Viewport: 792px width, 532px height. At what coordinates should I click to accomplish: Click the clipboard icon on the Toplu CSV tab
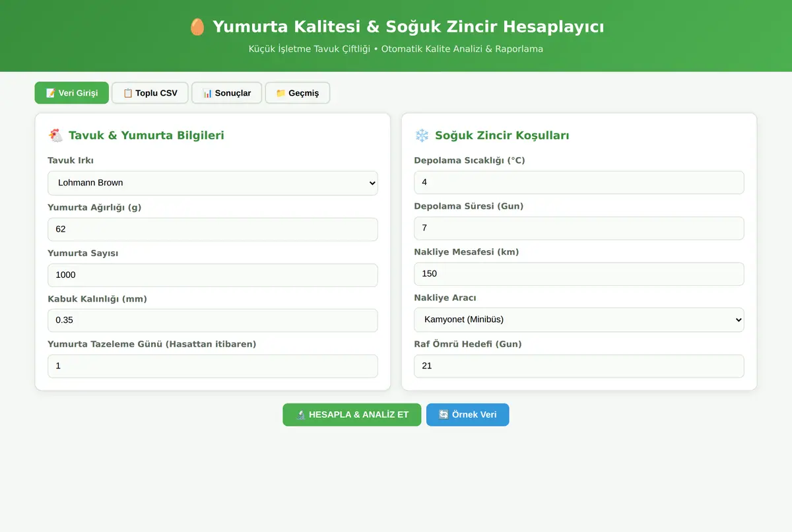128,93
